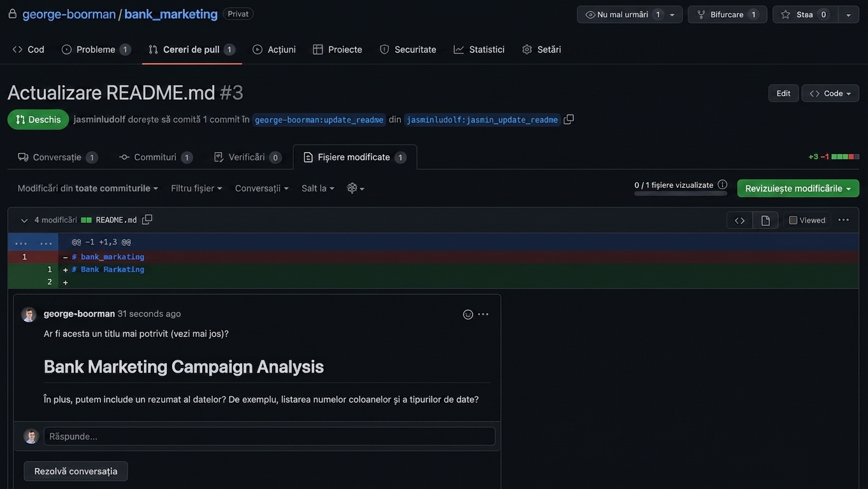Click the files viewed progress bar
868x489 pixels.
click(681, 193)
